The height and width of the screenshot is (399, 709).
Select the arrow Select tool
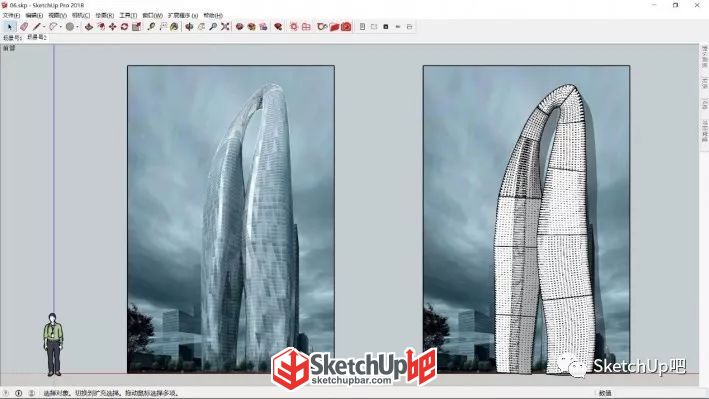click(x=9, y=27)
